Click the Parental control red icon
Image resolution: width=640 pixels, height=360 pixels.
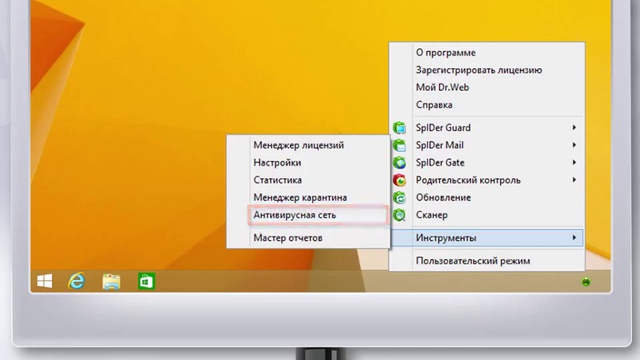[399, 180]
